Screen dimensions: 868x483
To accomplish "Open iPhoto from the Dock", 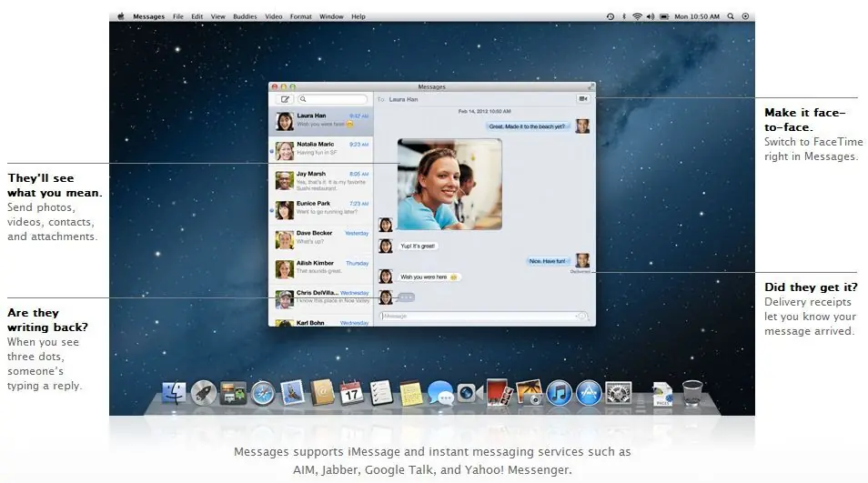I will point(530,392).
